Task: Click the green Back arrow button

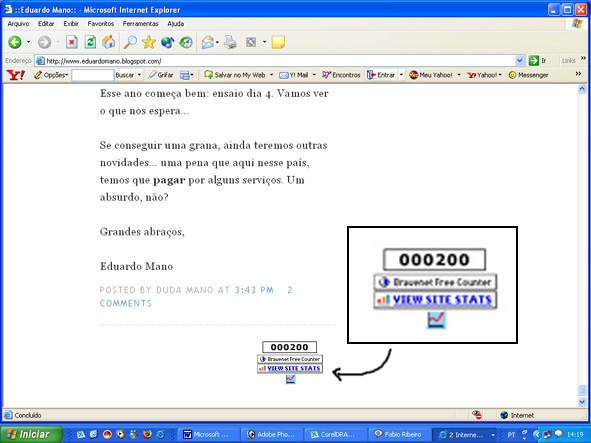Action: (x=15, y=42)
